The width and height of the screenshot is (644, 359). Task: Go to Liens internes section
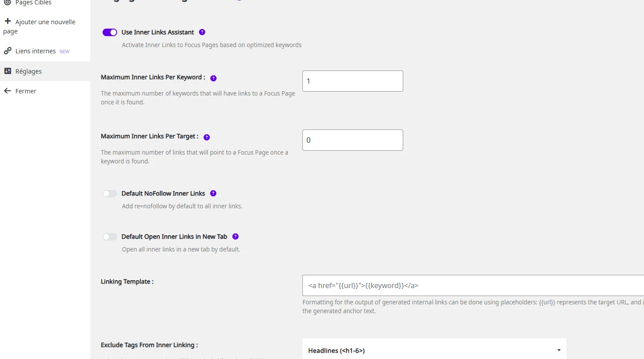tap(45, 51)
